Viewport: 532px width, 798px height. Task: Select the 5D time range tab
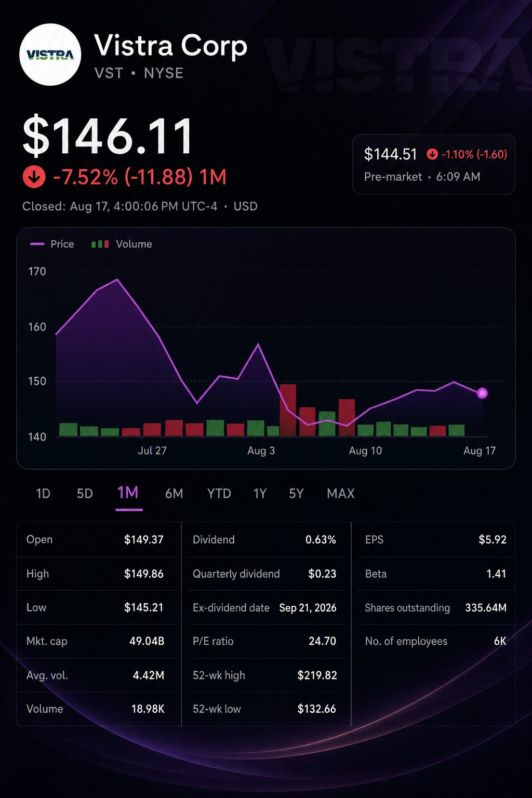coord(85,494)
